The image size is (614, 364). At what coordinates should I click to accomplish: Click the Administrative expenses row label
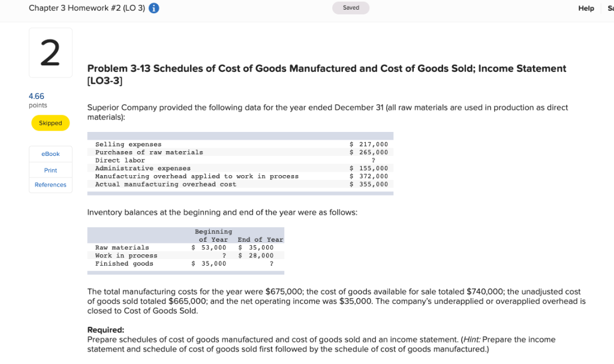143,169
